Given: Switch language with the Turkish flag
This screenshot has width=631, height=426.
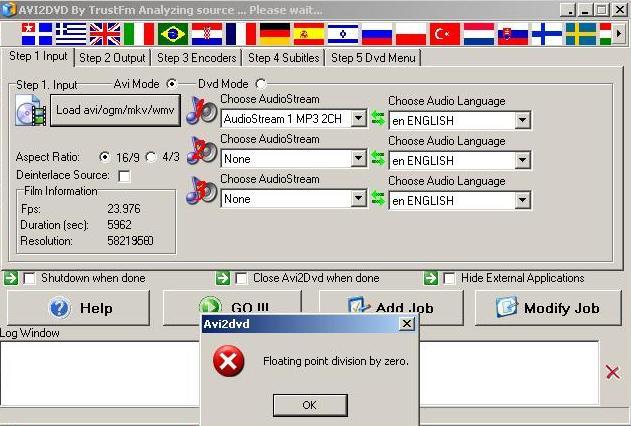Looking at the screenshot, I should point(445,34).
